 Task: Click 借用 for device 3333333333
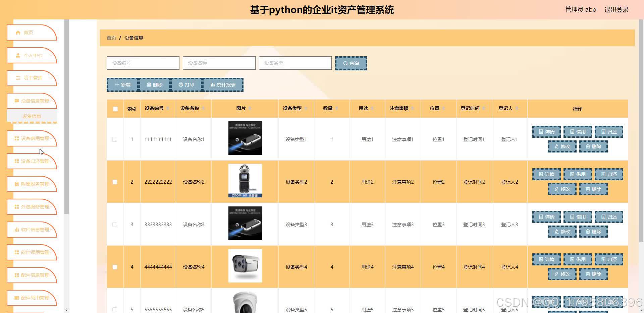pos(578,217)
